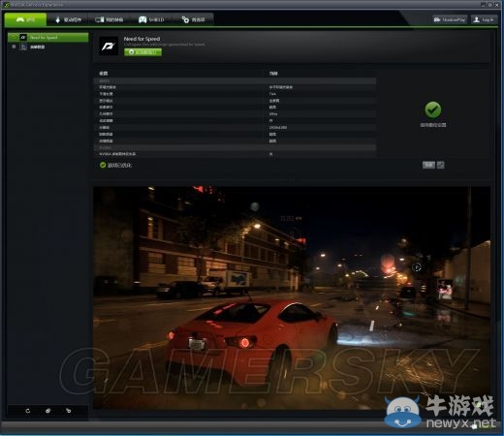The width and height of the screenshot is (504, 436).
Task: Click the ShadowPlay button
Action: (x=450, y=19)
